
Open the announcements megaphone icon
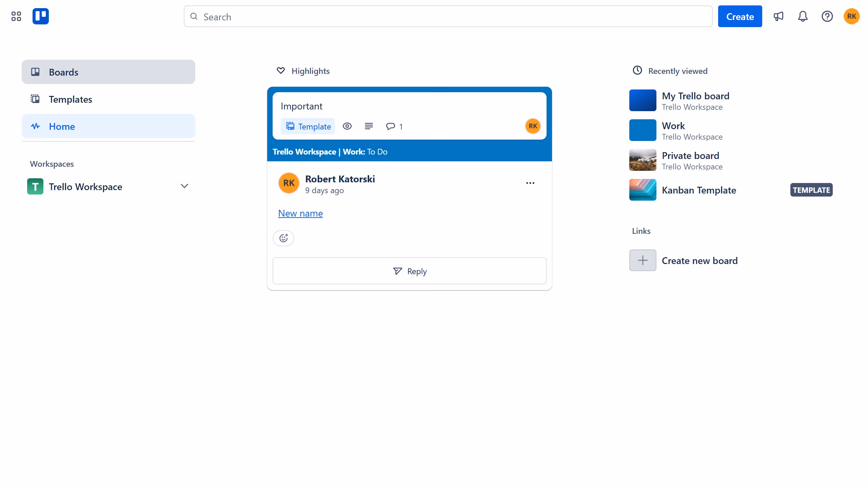[778, 16]
